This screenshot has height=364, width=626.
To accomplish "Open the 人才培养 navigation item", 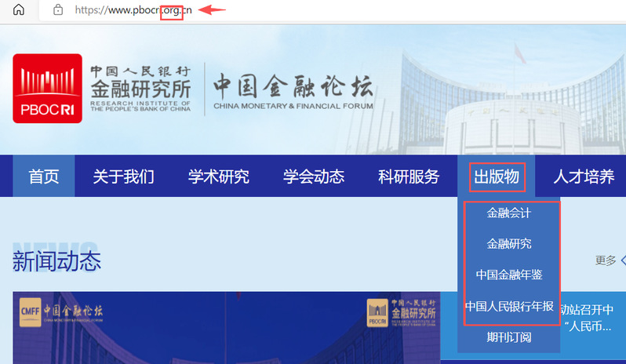I will click(584, 177).
